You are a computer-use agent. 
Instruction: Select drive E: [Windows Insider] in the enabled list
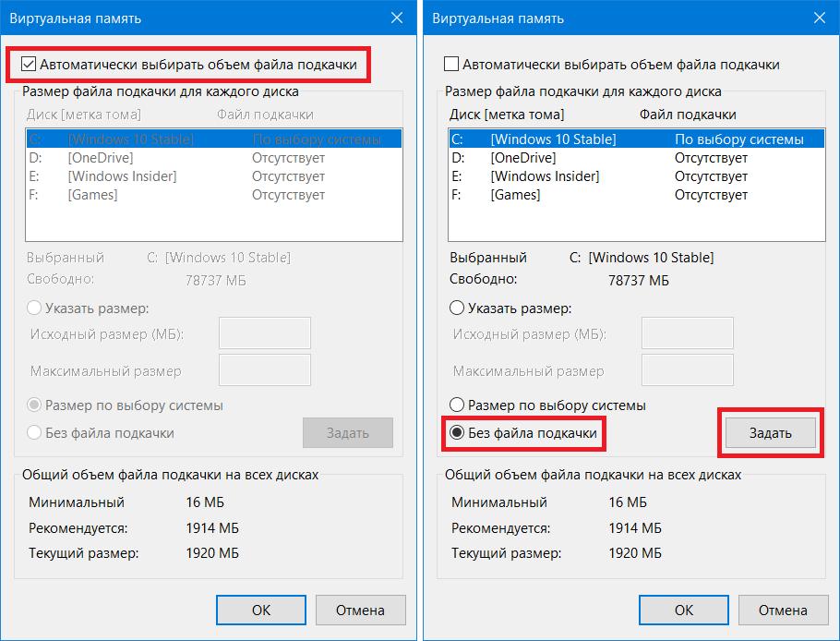tap(636, 176)
